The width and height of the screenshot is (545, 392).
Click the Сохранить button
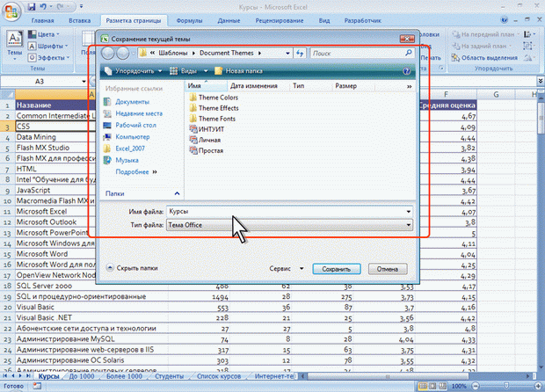(x=336, y=269)
